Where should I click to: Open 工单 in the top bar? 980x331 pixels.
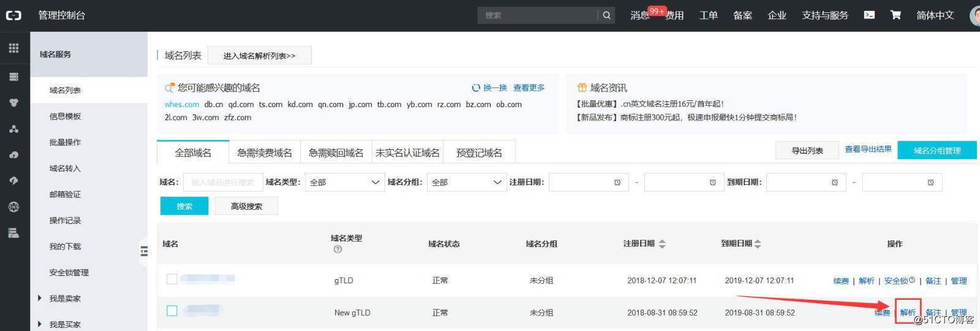pos(709,15)
